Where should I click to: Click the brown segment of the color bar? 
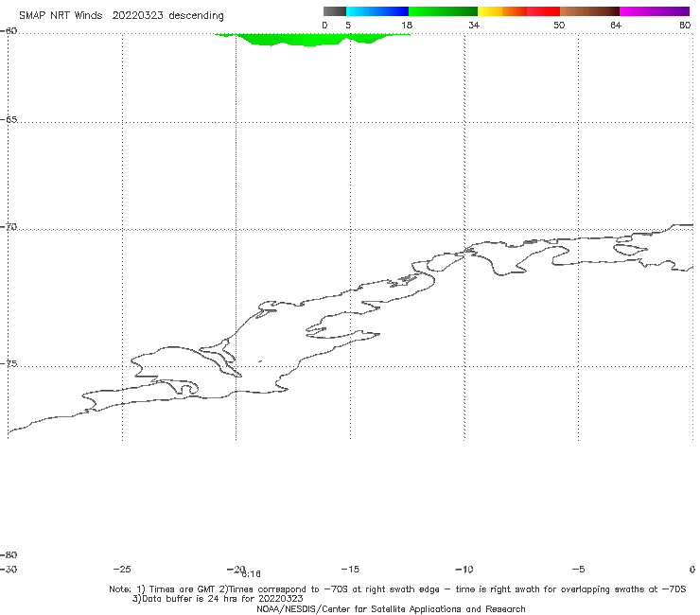click(589, 11)
